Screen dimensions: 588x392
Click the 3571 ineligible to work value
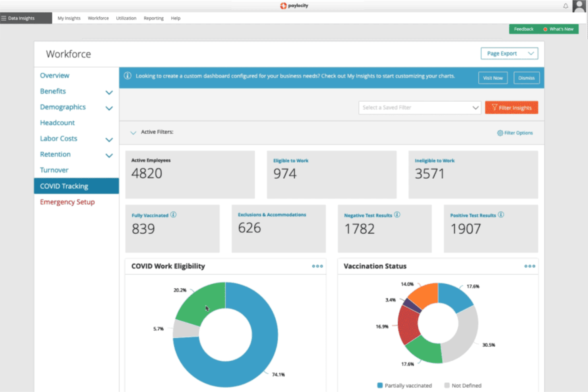(429, 174)
